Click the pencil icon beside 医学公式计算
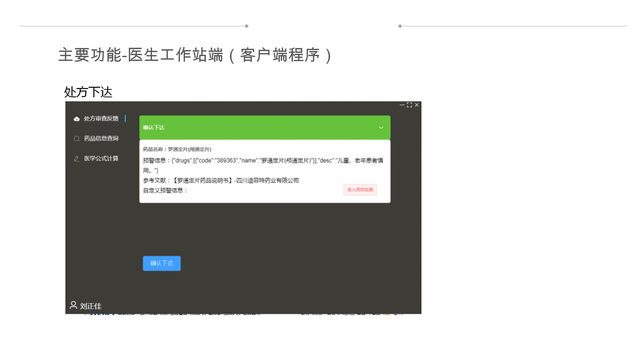The image size is (644, 362). pos(77,159)
